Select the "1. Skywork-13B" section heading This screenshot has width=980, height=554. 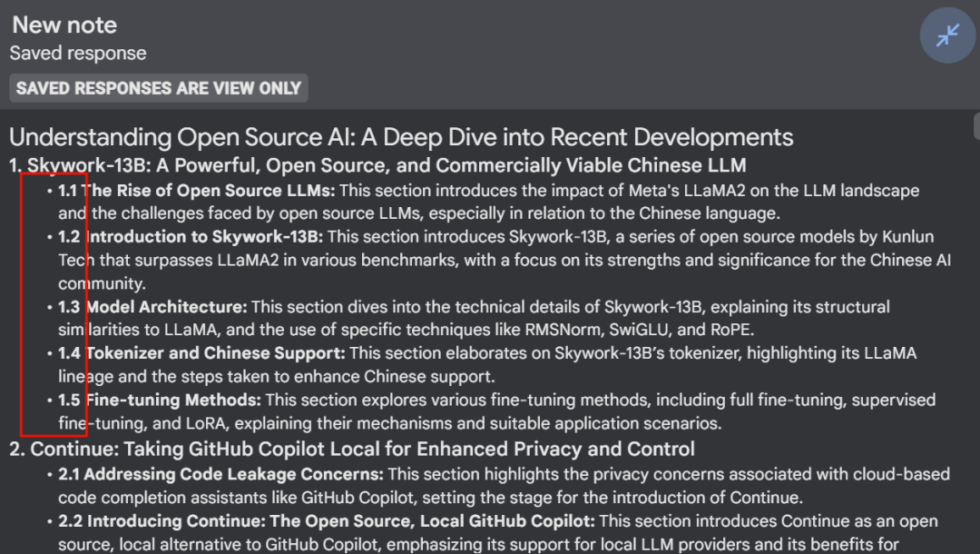pyautogui.click(x=377, y=165)
